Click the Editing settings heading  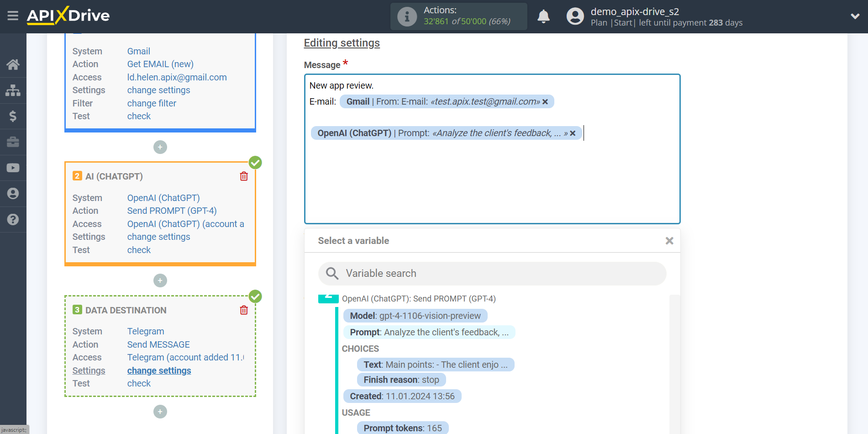(x=342, y=43)
